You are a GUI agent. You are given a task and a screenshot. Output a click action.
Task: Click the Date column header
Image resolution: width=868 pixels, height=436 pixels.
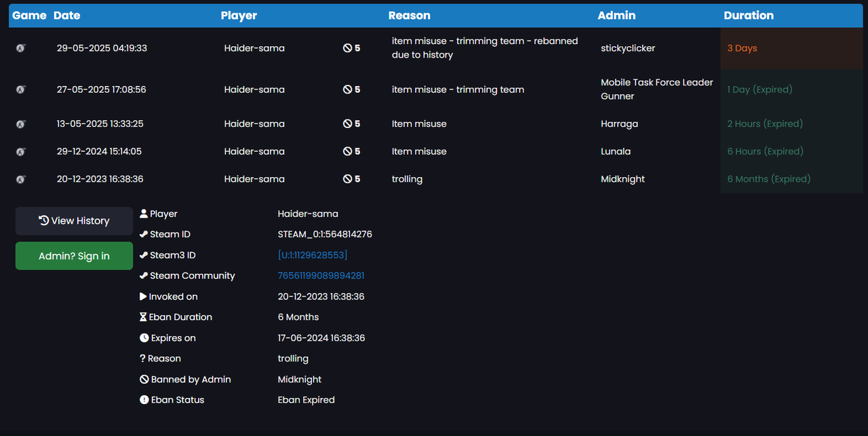click(x=67, y=15)
